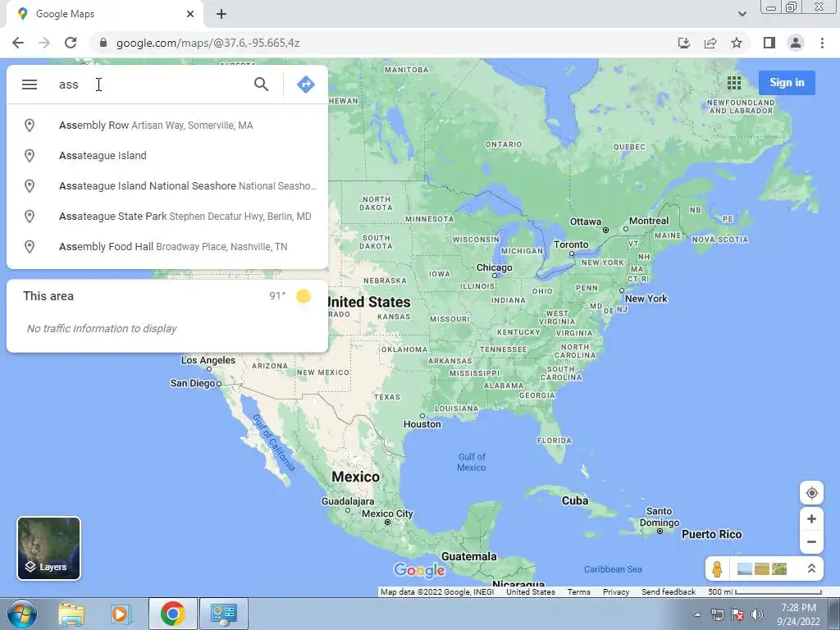Open the Terms link

pos(578,592)
